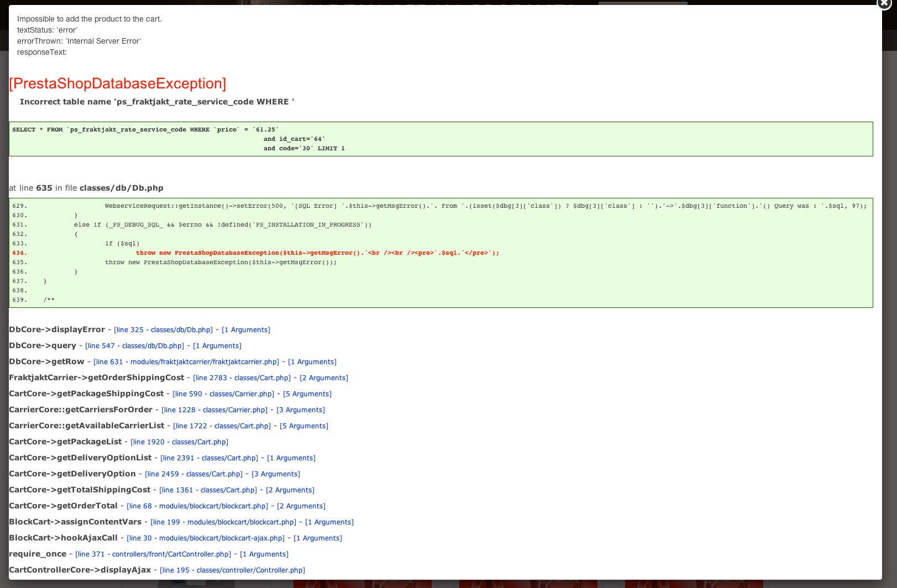The image size is (897, 588).
Task: Expand 1 Arguments for require_once
Action: click(x=264, y=554)
